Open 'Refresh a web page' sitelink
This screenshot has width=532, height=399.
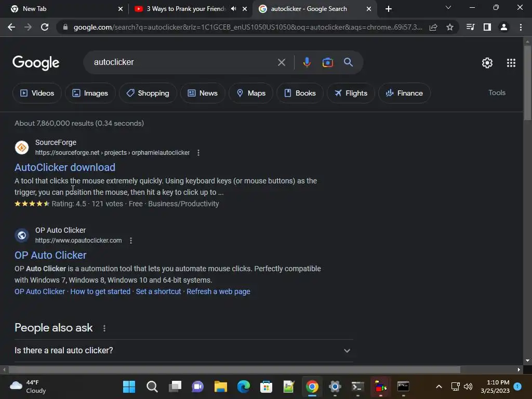[219, 291]
